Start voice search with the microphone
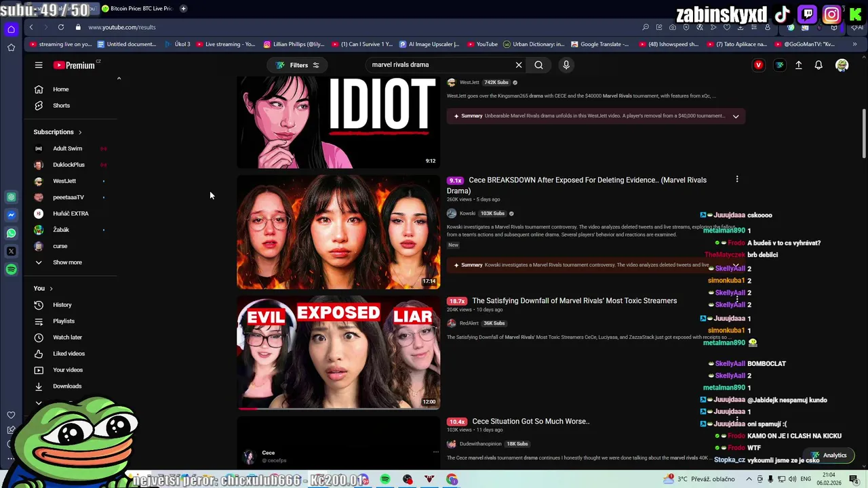The height and width of the screenshot is (488, 868). coord(566,65)
